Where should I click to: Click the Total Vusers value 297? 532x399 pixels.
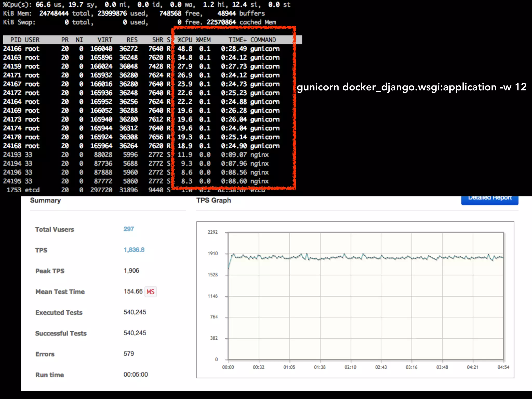(129, 229)
